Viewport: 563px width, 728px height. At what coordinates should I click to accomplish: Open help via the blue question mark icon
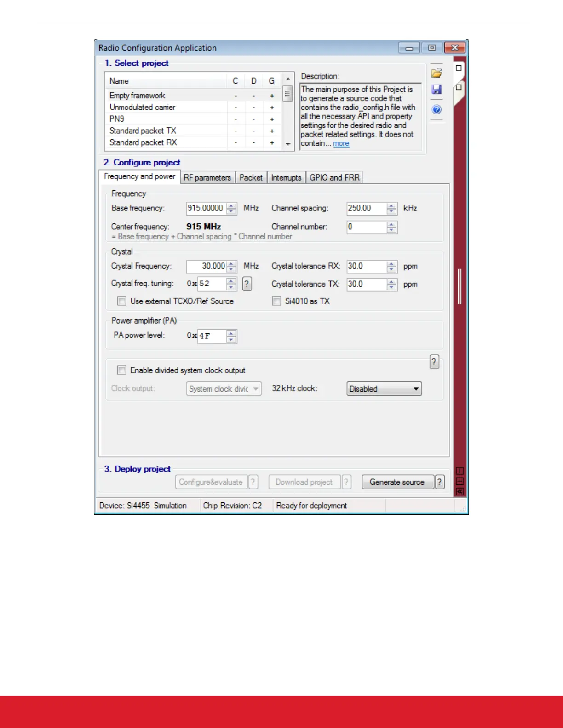click(437, 109)
